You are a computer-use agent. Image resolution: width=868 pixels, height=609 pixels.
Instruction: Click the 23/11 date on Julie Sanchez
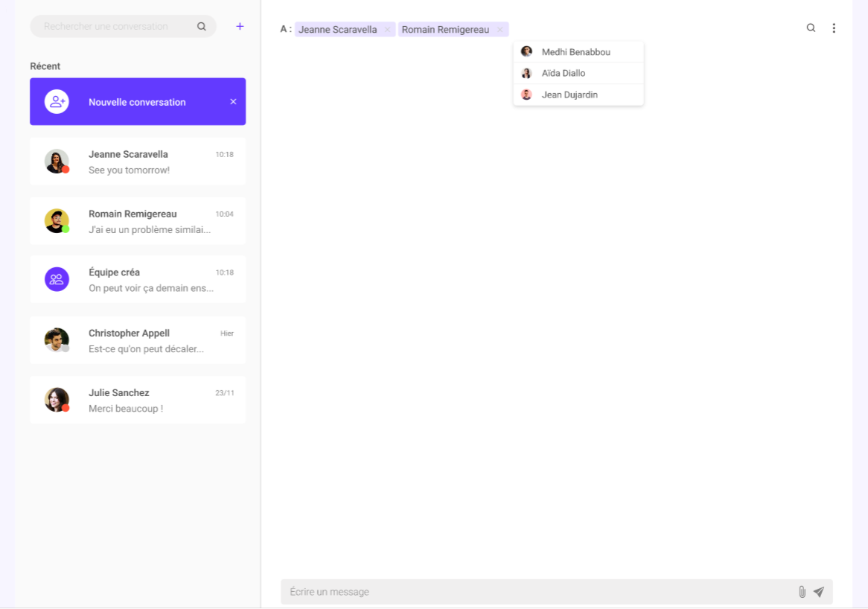click(x=224, y=393)
